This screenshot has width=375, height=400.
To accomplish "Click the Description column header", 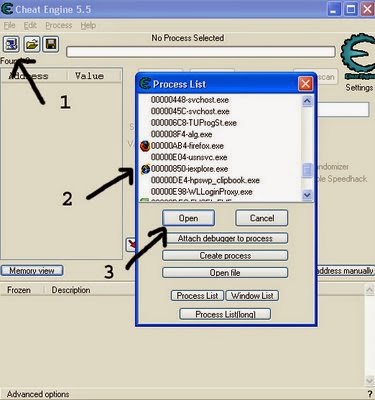I will click(x=71, y=290).
